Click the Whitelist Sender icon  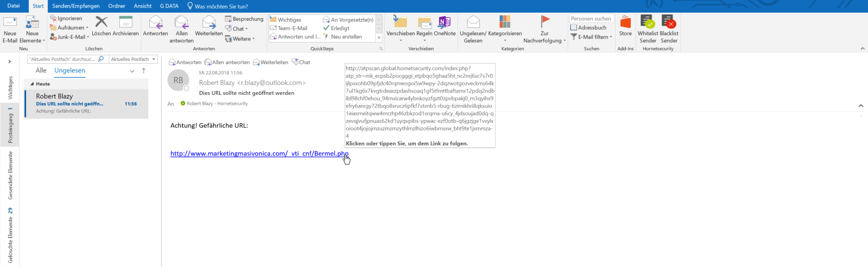[647, 23]
